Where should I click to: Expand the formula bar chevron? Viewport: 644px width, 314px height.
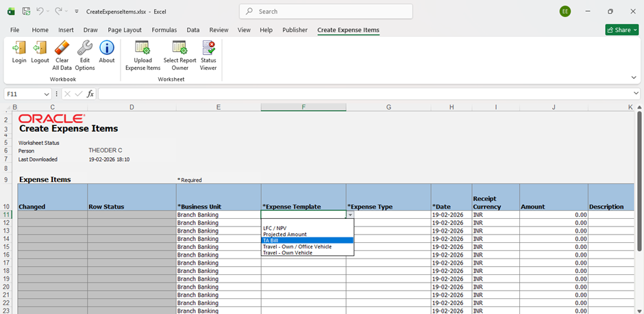pyautogui.click(x=636, y=94)
